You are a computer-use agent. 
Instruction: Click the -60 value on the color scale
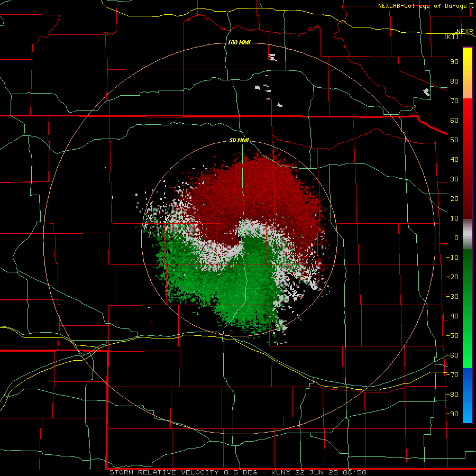(x=452, y=355)
